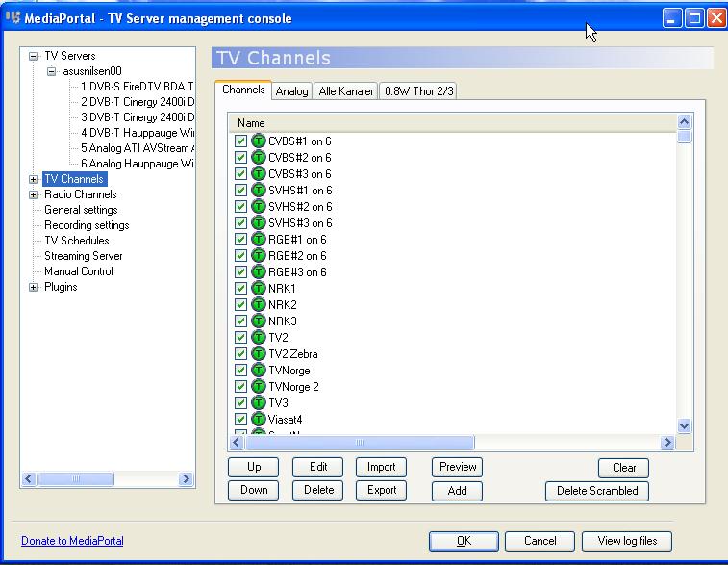Click the green T icon beside CVBS#3 on 6

coord(258,174)
